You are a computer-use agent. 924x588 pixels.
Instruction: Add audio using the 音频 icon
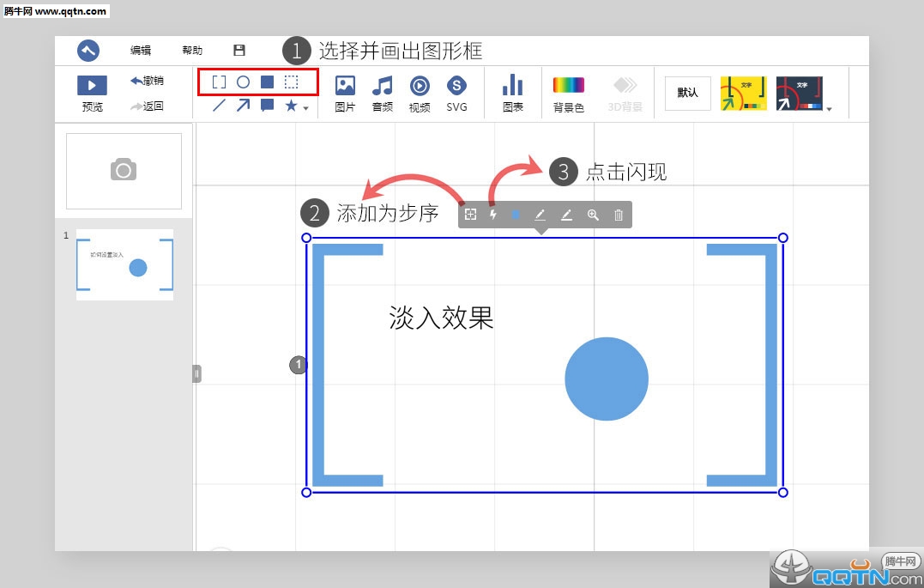382,93
